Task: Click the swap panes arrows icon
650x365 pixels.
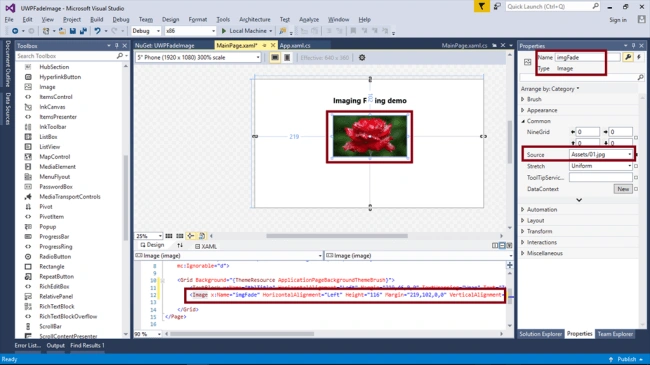Action: [180, 246]
